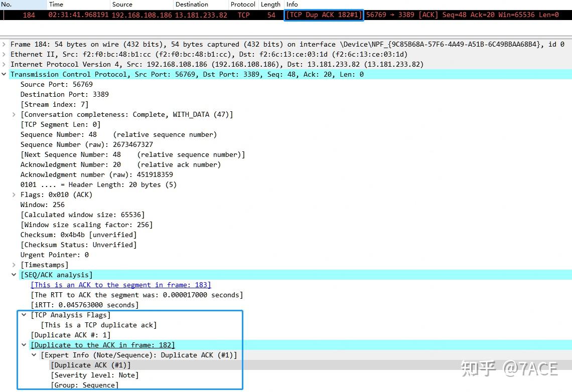Collapse the SEQ/ACK analysis section
The width and height of the screenshot is (572, 392).
point(14,275)
